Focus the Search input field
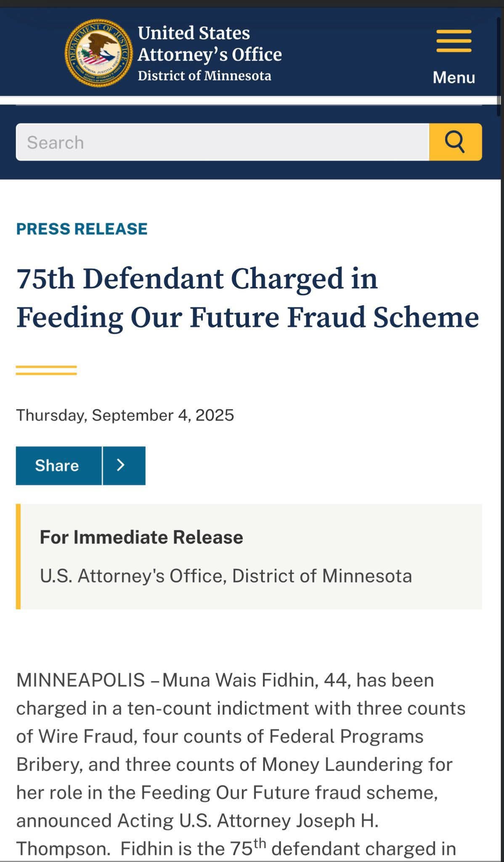The width and height of the screenshot is (504, 862). tap(222, 142)
